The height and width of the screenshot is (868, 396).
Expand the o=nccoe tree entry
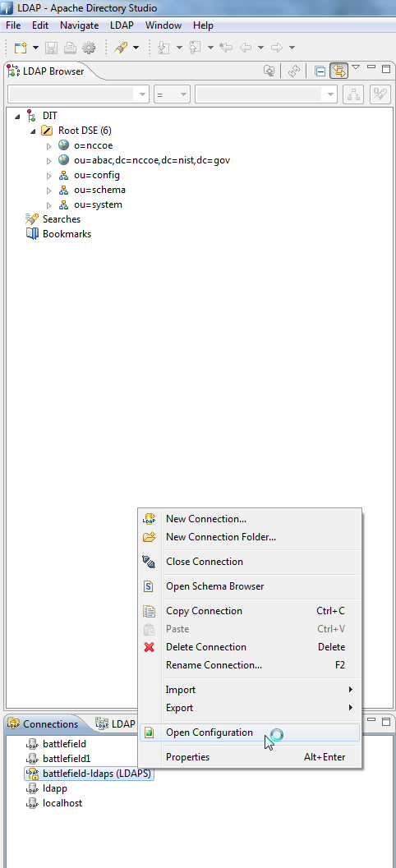(48, 146)
